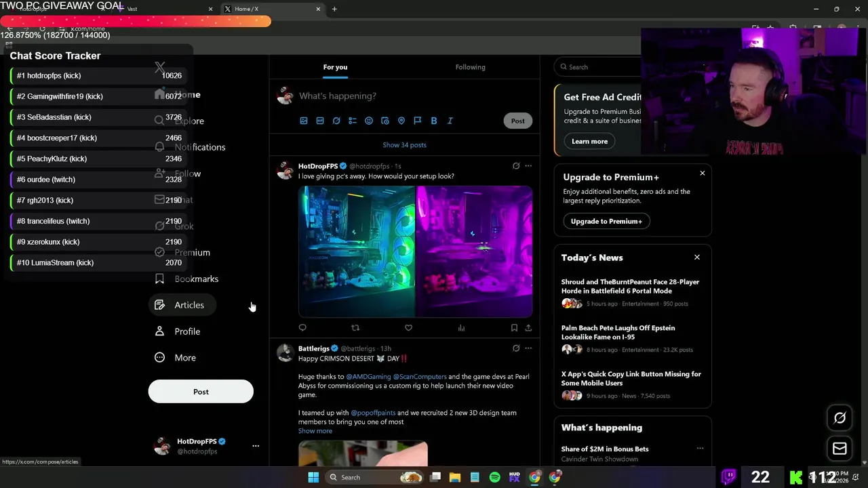Open more options on HotDropFPS post
The height and width of the screenshot is (488, 868).
[528, 166]
